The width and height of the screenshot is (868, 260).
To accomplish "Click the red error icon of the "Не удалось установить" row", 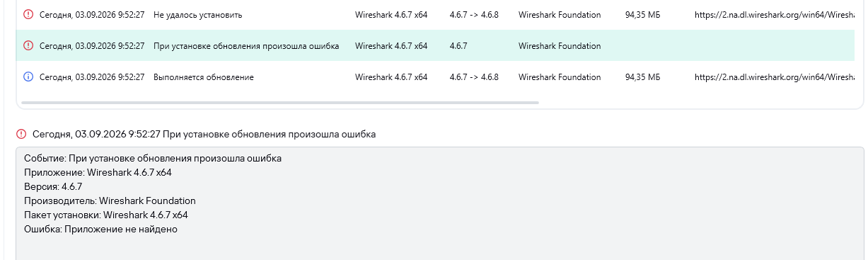I will coord(28,14).
